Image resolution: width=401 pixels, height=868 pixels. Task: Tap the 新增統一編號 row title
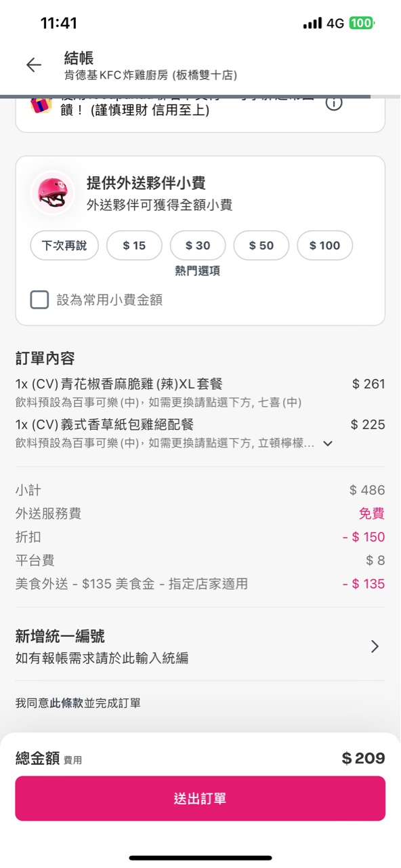point(60,636)
